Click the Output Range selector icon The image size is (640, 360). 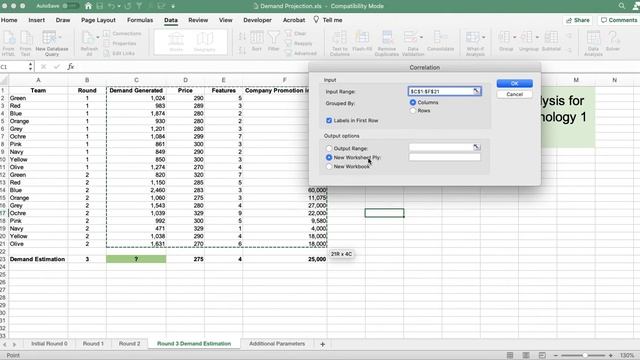click(x=476, y=147)
